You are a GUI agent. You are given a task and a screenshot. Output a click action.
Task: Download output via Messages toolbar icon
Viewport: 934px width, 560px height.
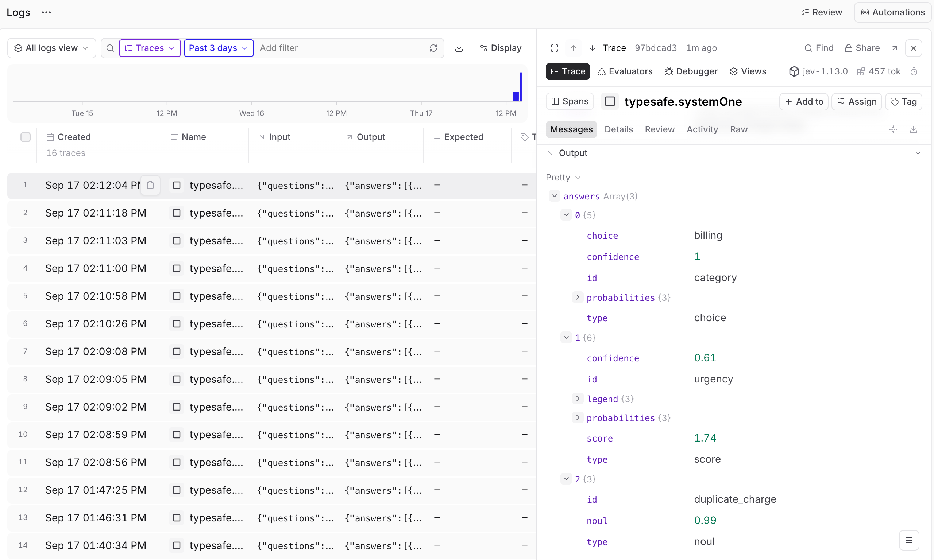tap(914, 129)
